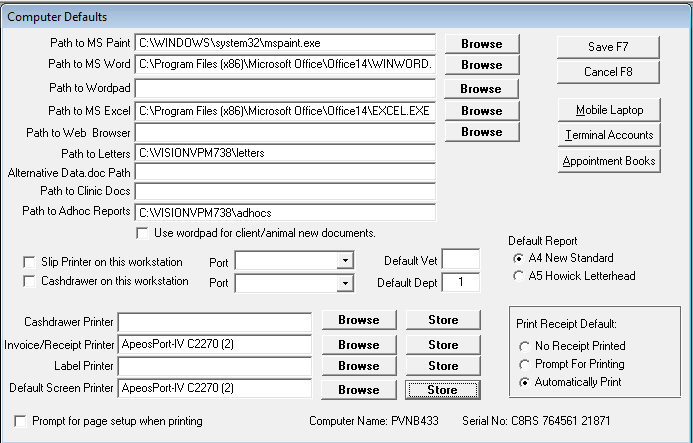This screenshot has width=693, height=443.
Task: Click the Computer Name: PVNB433 text
Action: tap(374, 421)
